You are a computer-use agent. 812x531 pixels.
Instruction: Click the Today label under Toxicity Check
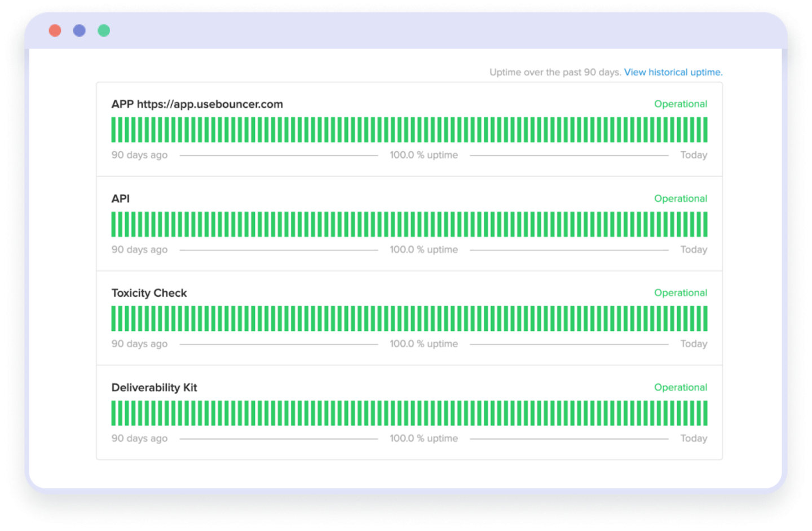pos(694,343)
